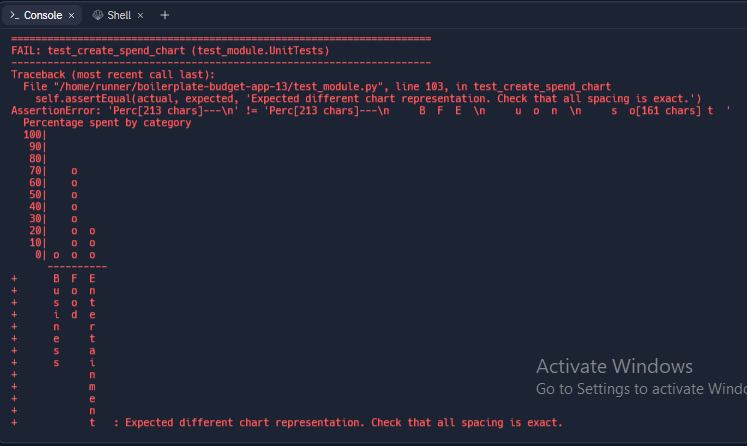Close the Shell tab
The width and height of the screenshot is (747, 446).
pyautogui.click(x=141, y=15)
